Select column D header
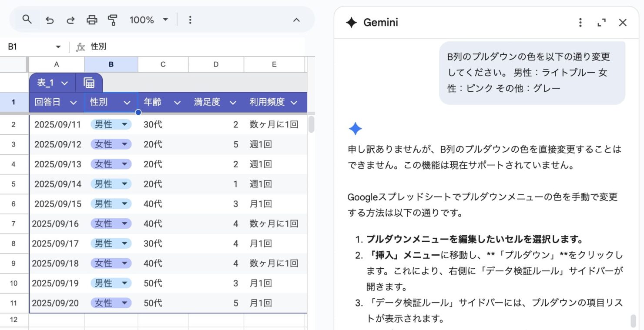 coord(216,64)
